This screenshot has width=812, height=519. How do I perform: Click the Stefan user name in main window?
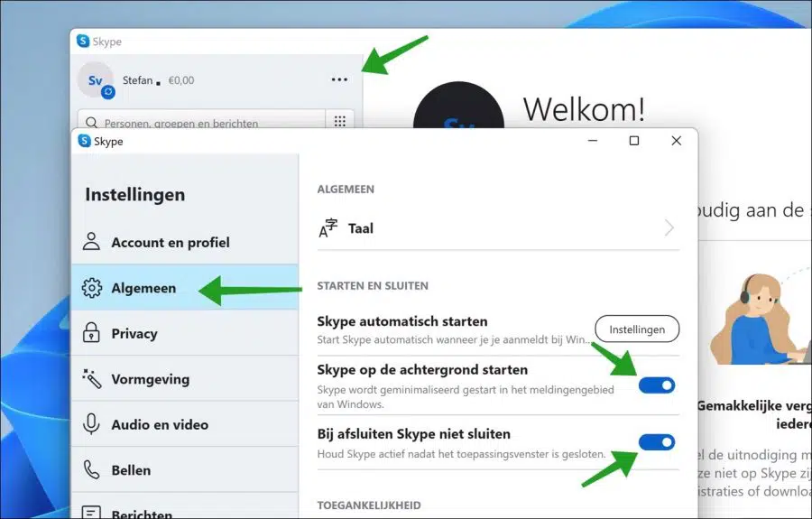tap(137, 80)
